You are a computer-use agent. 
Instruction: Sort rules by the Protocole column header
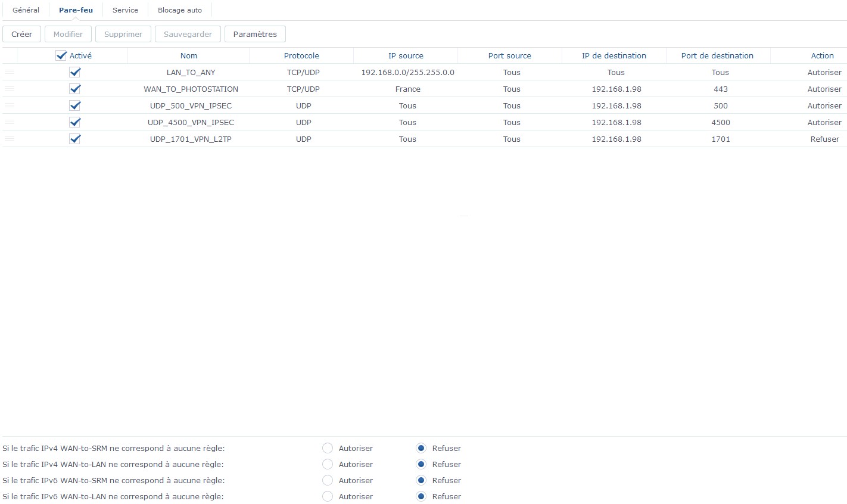[301, 55]
